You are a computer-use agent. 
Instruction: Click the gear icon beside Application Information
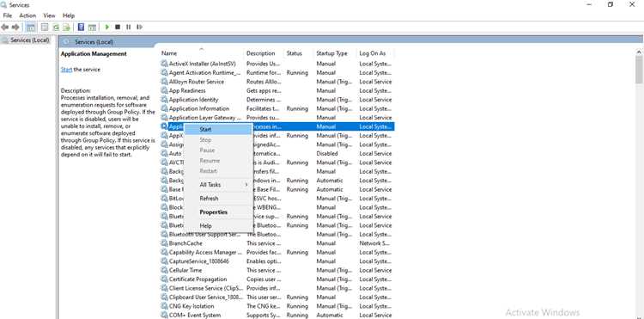[165, 109]
